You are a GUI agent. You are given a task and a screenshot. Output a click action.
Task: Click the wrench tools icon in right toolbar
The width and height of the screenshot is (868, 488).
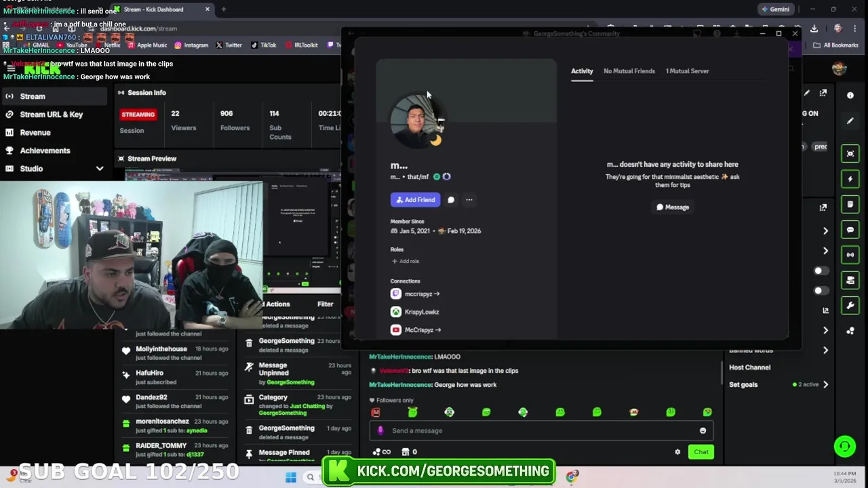pos(850,306)
